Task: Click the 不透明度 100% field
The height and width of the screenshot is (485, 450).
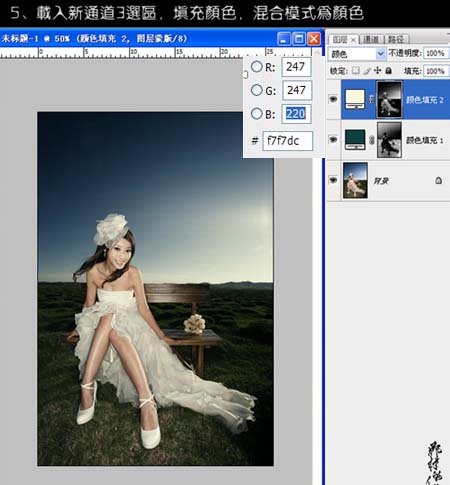Action: click(436, 53)
